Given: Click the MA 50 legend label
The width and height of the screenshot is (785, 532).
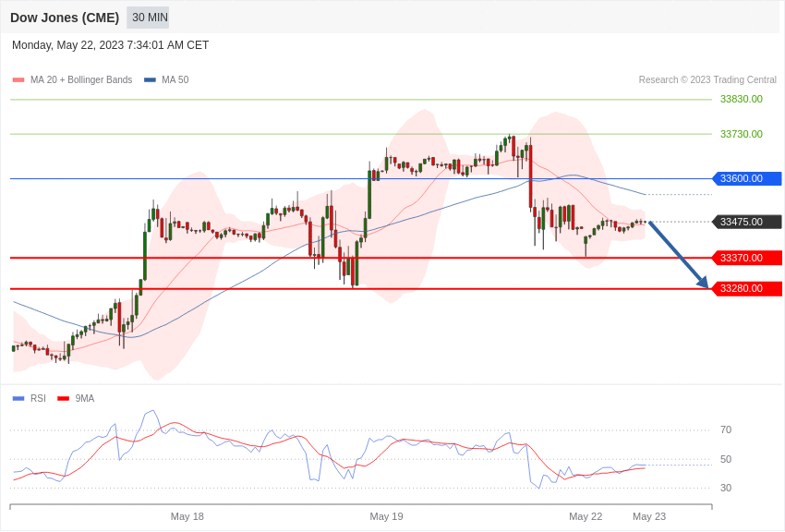Looking at the screenshot, I should tap(175, 79).
